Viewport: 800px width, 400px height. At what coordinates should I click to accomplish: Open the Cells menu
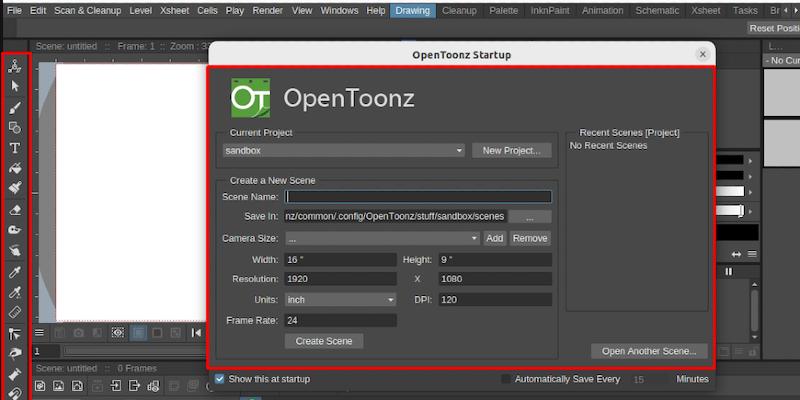207,10
